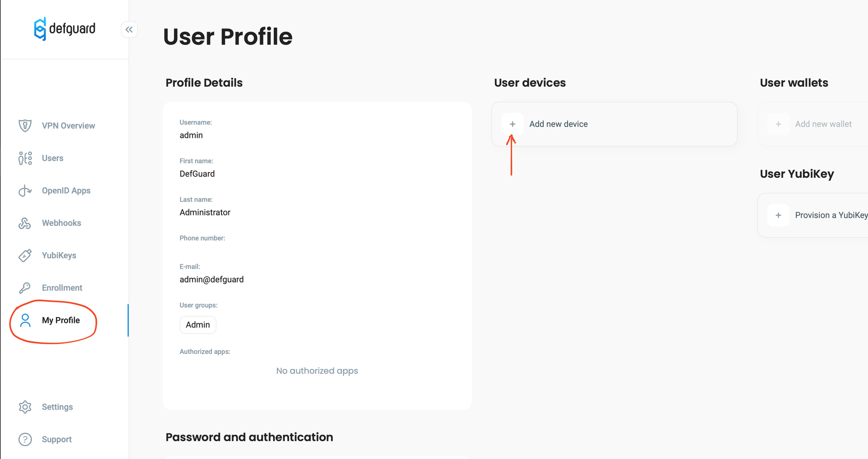Screen dimensions: 868x459
Task: Click the Settings gear icon
Action: [25, 407]
